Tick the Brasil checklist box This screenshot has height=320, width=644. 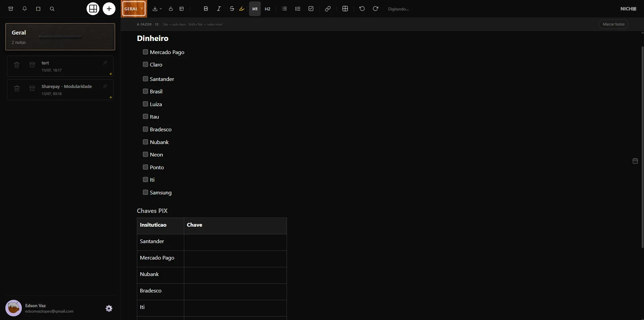pyautogui.click(x=145, y=91)
